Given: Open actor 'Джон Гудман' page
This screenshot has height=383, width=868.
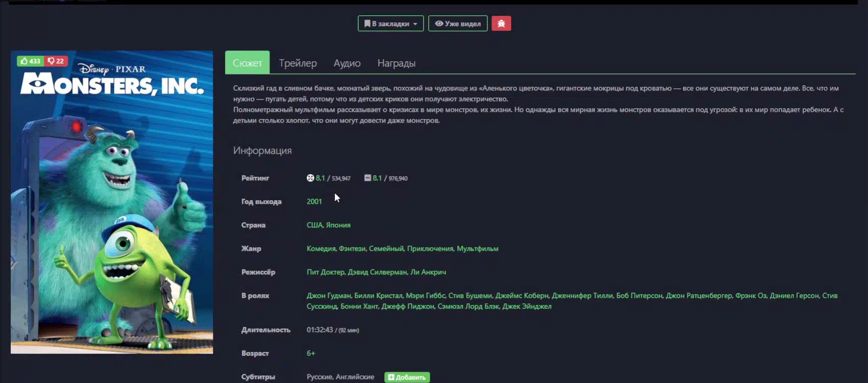Looking at the screenshot, I should pyautogui.click(x=329, y=296).
